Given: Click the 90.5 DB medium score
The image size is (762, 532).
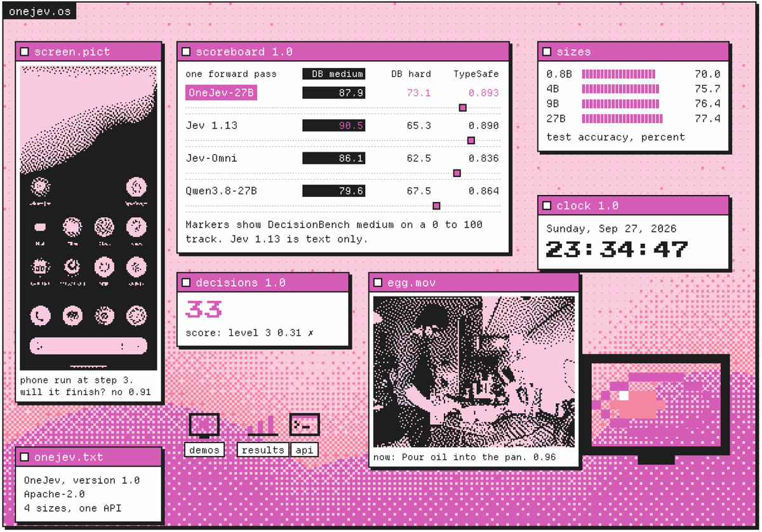Looking at the screenshot, I should pos(333,125).
